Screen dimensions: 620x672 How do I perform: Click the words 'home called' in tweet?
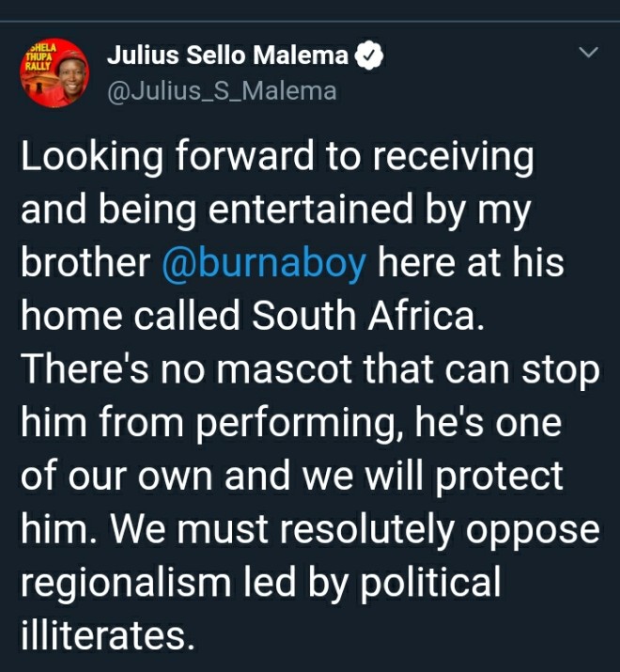pos(131,316)
